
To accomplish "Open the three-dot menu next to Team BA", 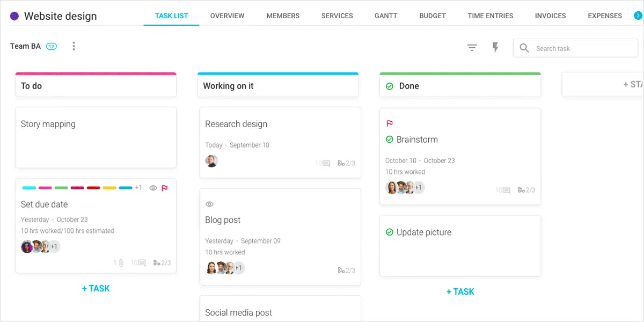I will (x=74, y=46).
